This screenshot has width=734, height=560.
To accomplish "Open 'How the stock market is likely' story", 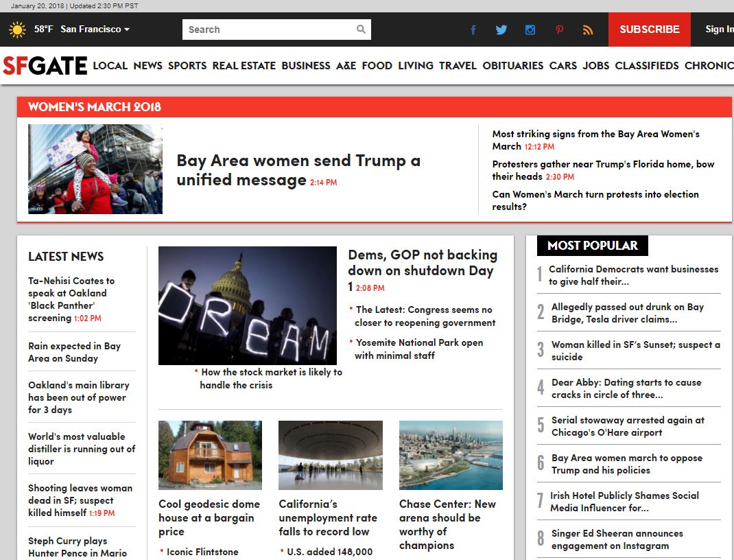I will click(271, 378).
